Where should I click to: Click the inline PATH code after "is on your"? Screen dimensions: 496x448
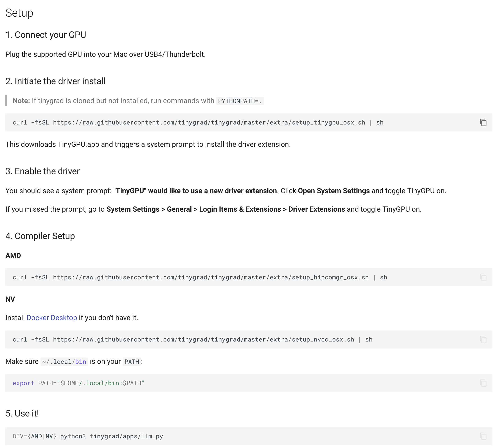132,362
